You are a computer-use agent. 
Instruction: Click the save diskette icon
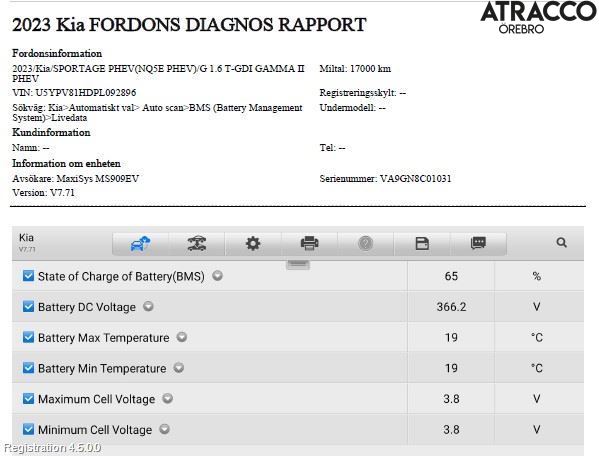click(x=422, y=243)
